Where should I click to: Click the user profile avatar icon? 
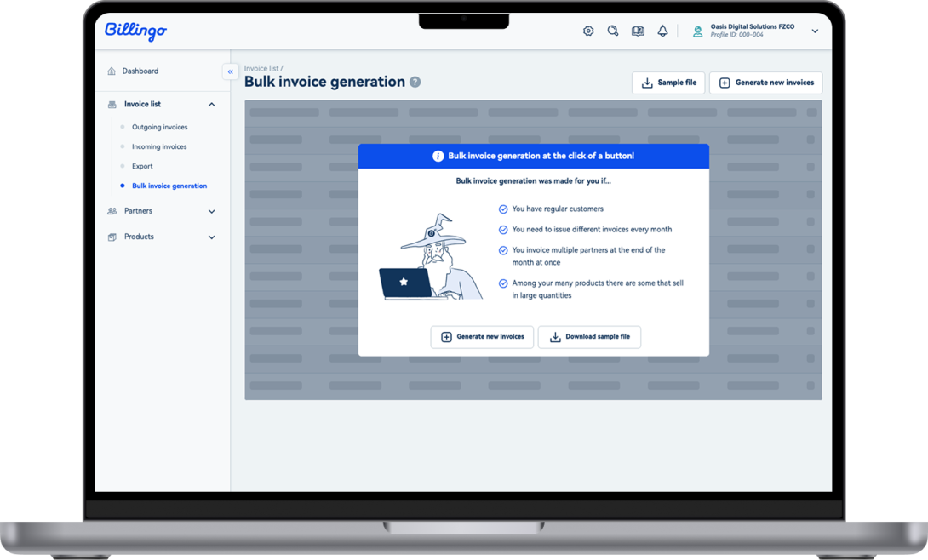[698, 32]
